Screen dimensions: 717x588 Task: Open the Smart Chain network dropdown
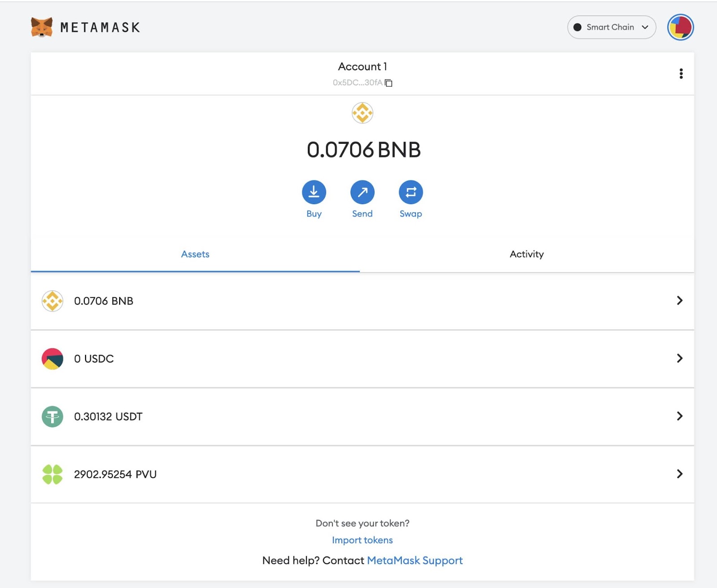coord(611,27)
